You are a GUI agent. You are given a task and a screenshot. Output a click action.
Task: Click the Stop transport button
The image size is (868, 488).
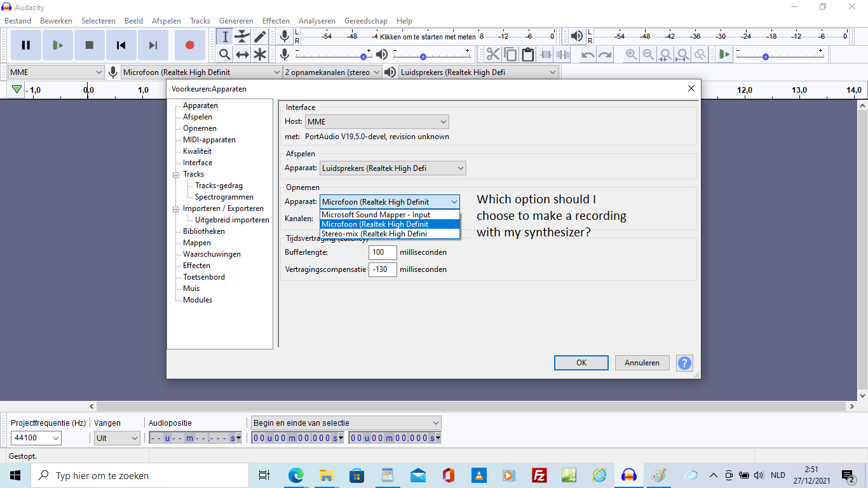[90, 45]
